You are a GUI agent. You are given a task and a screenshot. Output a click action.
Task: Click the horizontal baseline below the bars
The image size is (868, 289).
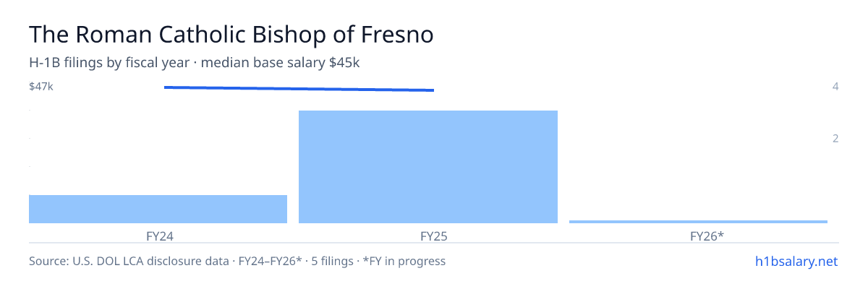coord(434,243)
